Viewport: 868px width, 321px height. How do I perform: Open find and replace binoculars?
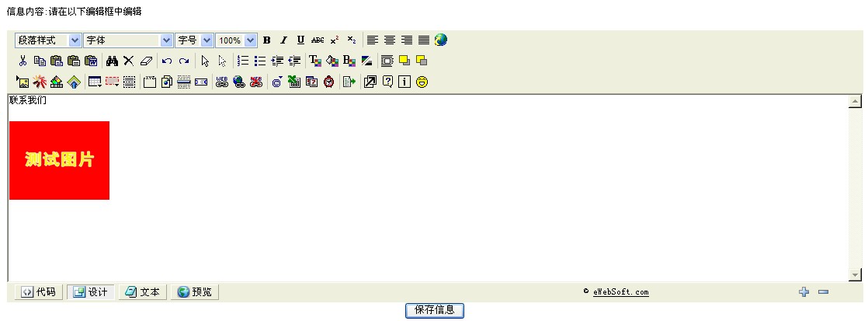(112, 61)
